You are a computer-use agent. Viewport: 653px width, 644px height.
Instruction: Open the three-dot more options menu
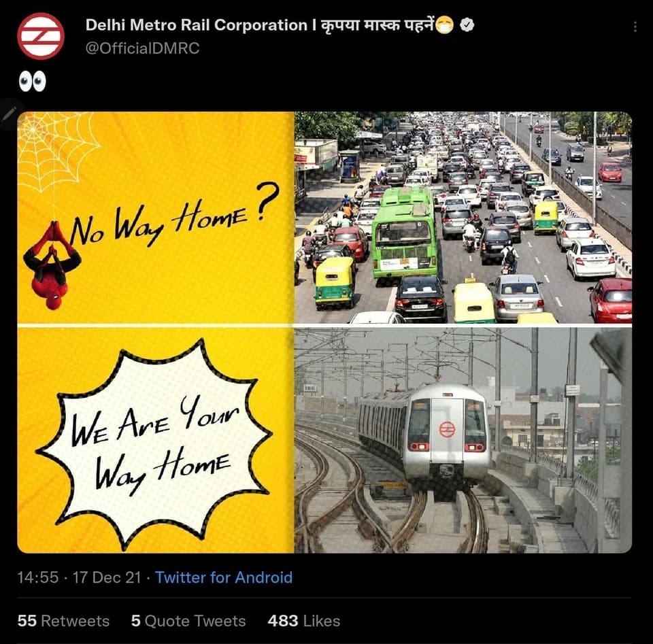pyautogui.click(x=635, y=27)
